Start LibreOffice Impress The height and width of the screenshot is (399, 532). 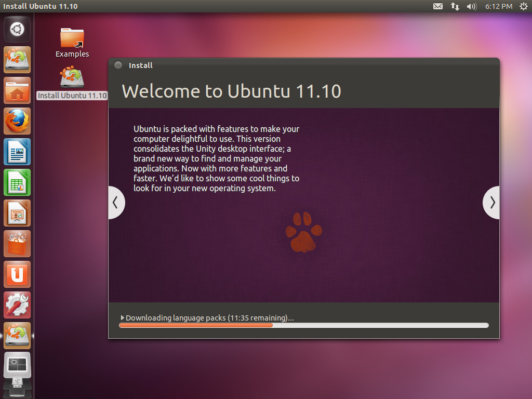[17, 213]
